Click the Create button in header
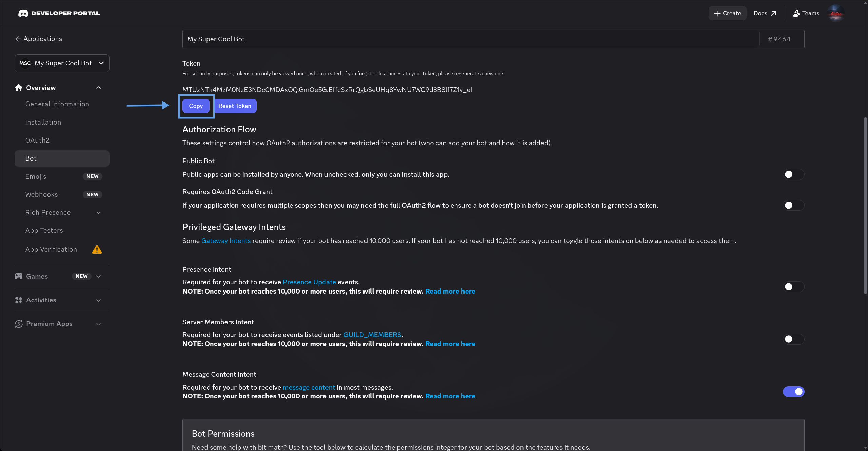 728,13
